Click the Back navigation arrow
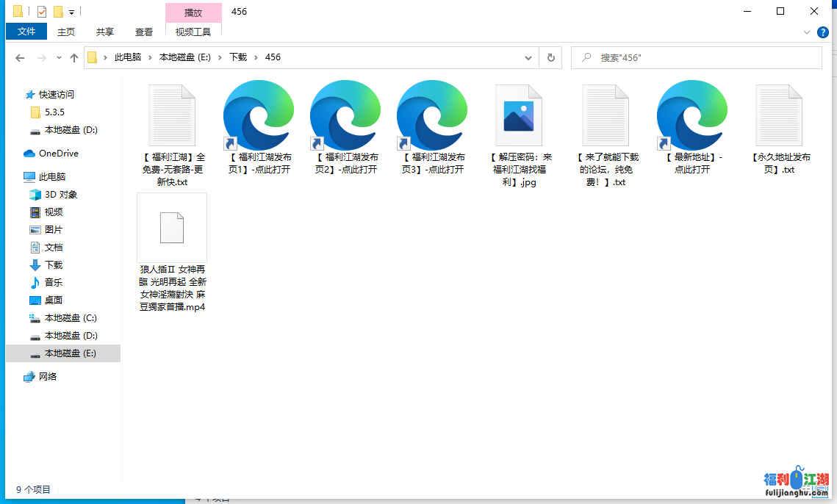This screenshot has width=837, height=504. [x=20, y=57]
